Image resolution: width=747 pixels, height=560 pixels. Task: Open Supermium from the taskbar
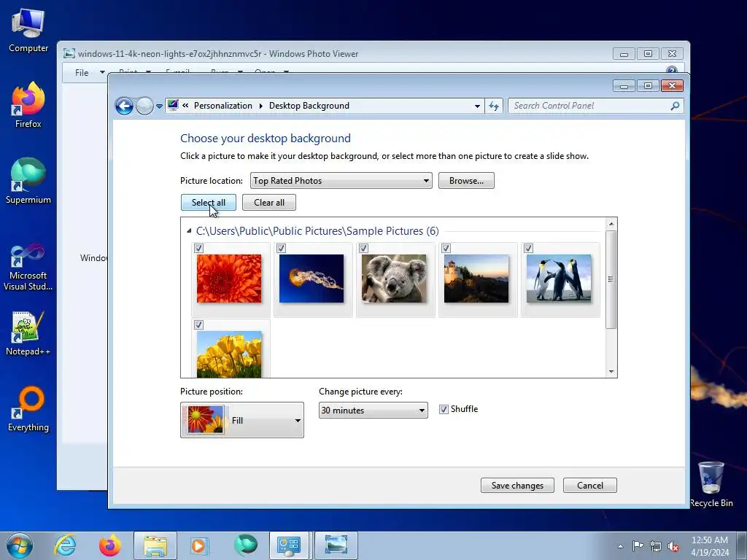(246, 545)
